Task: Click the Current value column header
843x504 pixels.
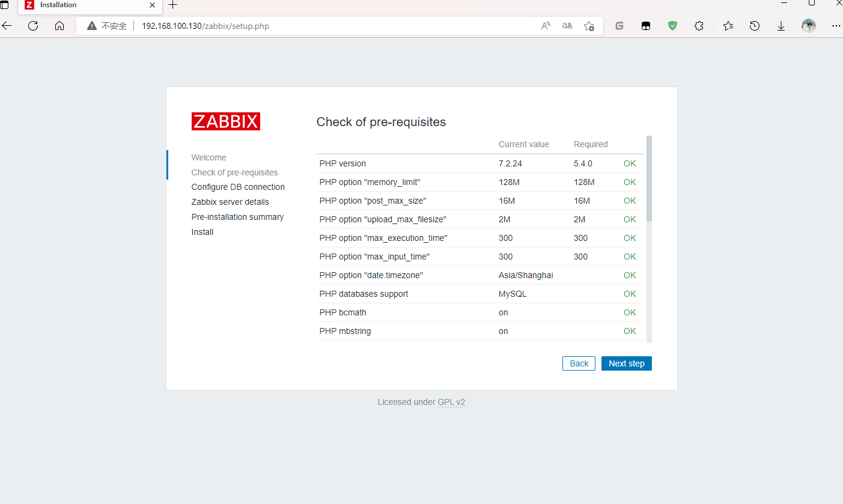Action: [x=524, y=144]
